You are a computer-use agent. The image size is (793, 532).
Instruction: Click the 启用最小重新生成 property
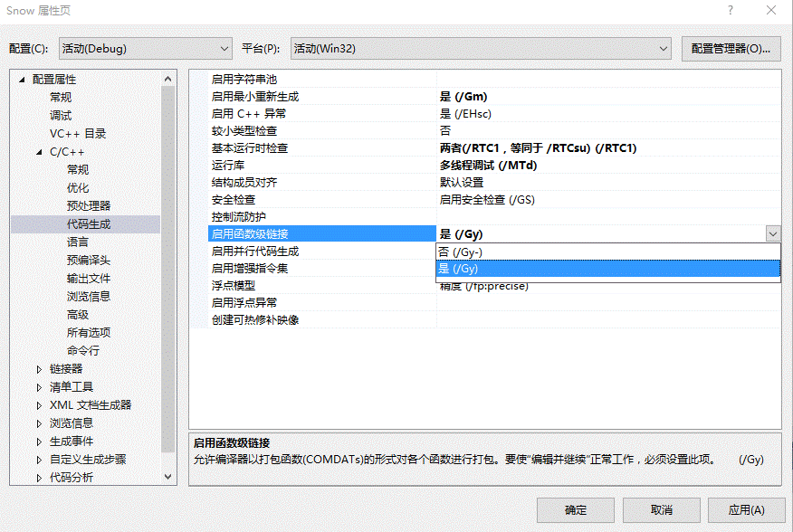click(255, 97)
